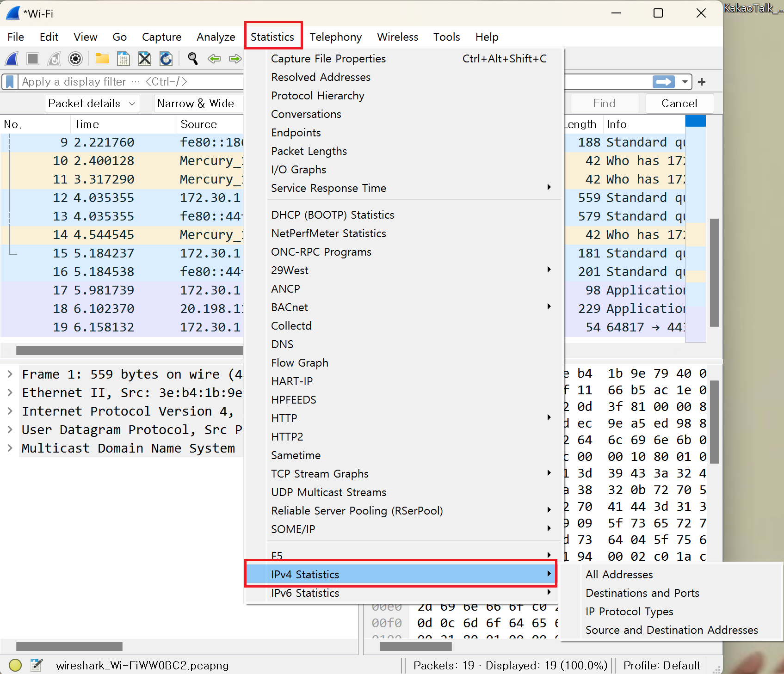The height and width of the screenshot is (674, 784).
Task: Click the Find button
Action: pos(605,104)
